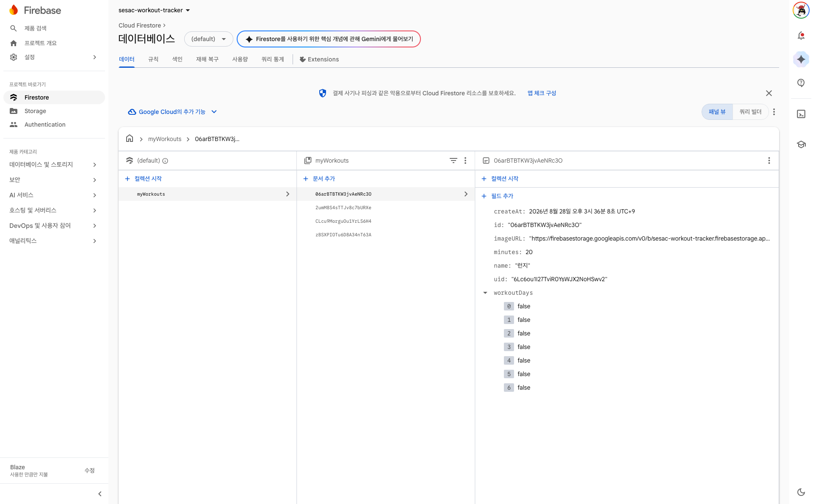Image resolution: width=813 pixels, height=504 pixels.
Task: Click the App Check shield icon
Action: coord(323,93)
